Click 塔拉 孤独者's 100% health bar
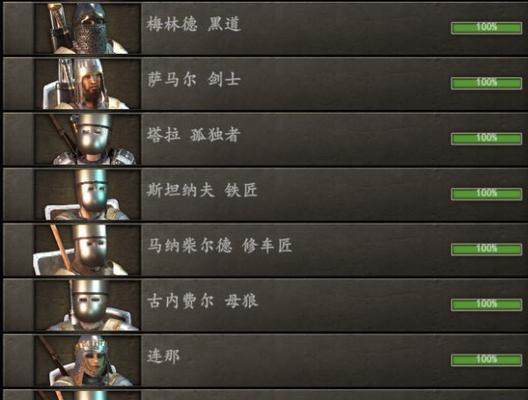The image size is (528, 400). [486, 138]
